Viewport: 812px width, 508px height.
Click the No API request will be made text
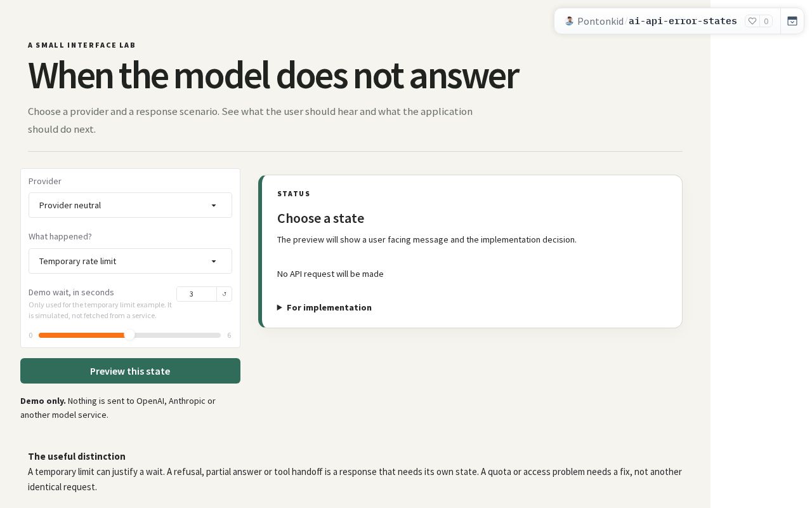[331, 274]
